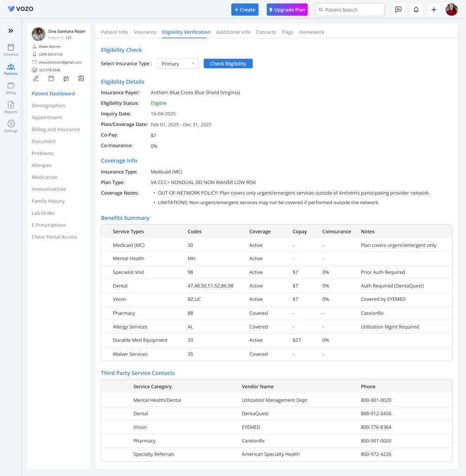Screen dimensions: 466x476
Task: Open the user profile avatar menu
Action: pos(452,10)
